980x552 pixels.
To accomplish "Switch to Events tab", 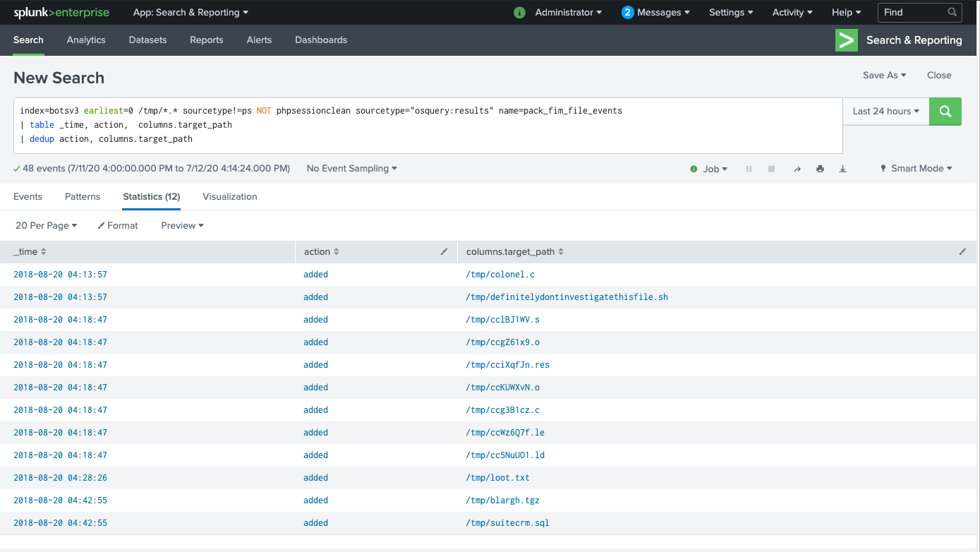I will pos(28,197).
